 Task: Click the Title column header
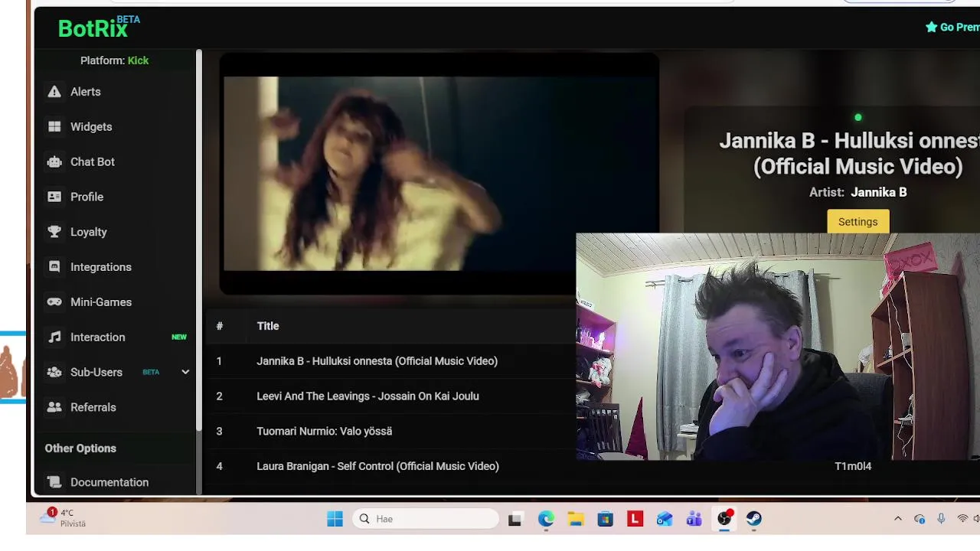268,326
